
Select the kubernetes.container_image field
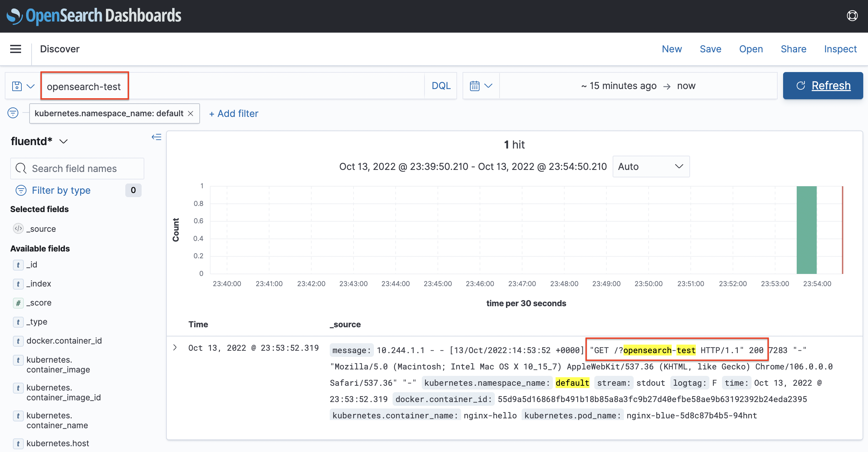[x=58, y=365]
